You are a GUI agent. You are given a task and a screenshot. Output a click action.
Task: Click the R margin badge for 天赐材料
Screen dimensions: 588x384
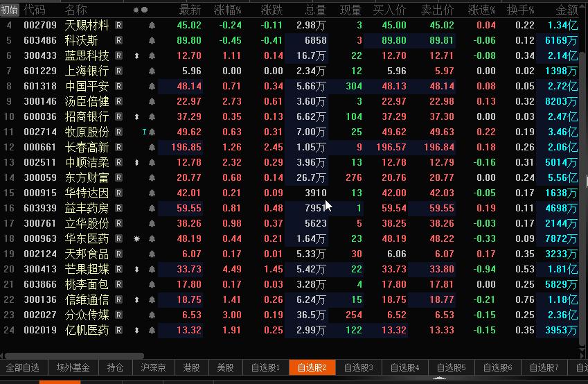pos(118,25)
